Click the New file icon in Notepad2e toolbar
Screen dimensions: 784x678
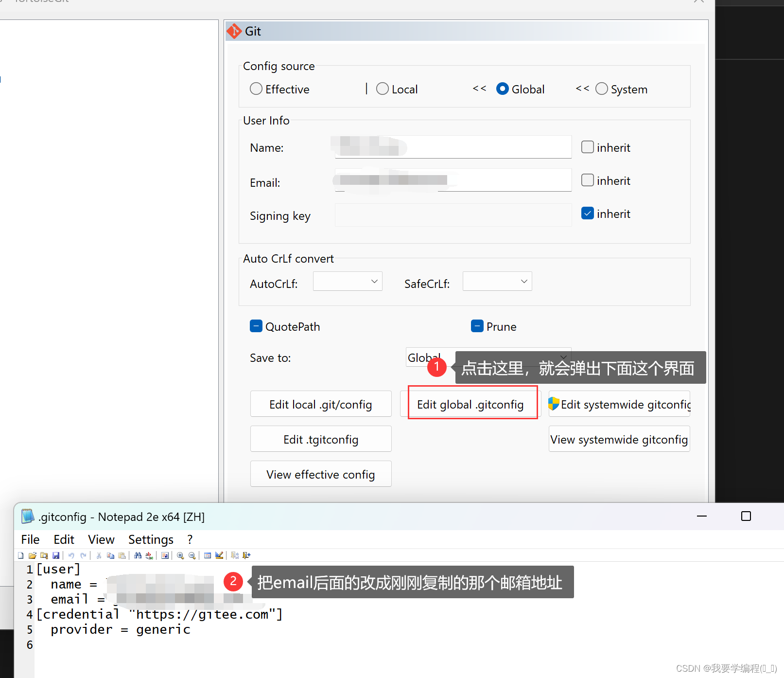coord(20,555)
